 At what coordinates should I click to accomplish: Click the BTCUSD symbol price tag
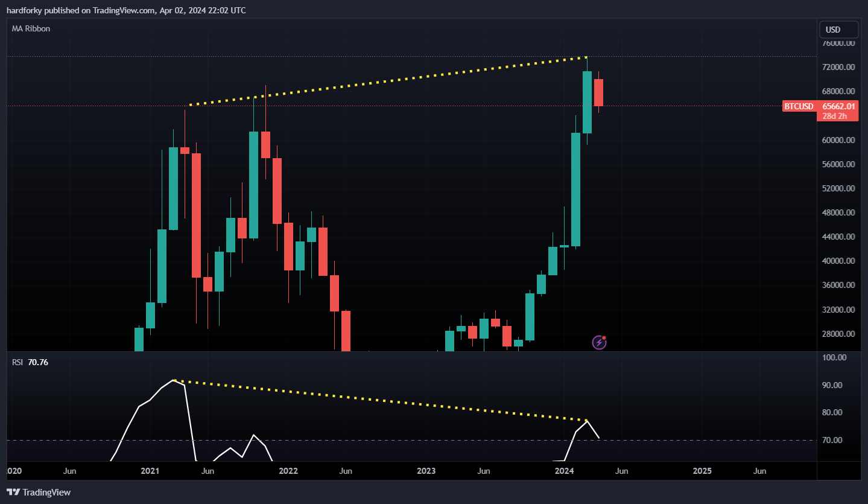(799, 106)
